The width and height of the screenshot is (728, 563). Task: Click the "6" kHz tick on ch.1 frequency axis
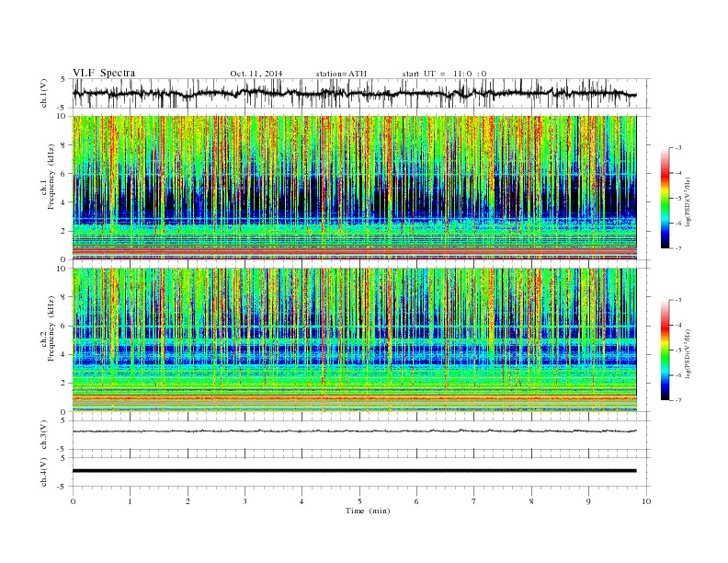63,174
